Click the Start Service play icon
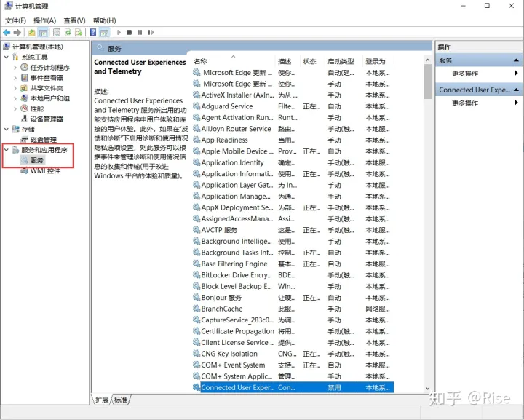The image size is (524, 420). (119, 33)
